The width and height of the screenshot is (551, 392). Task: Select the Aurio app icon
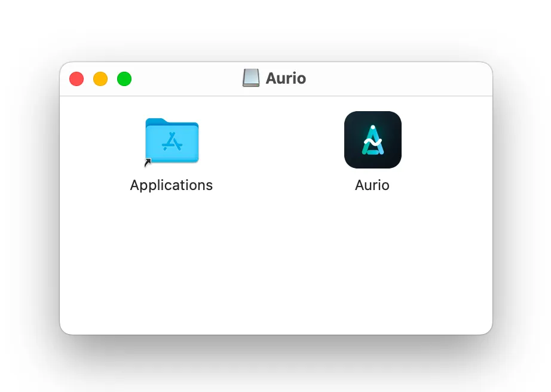[372, 140]
